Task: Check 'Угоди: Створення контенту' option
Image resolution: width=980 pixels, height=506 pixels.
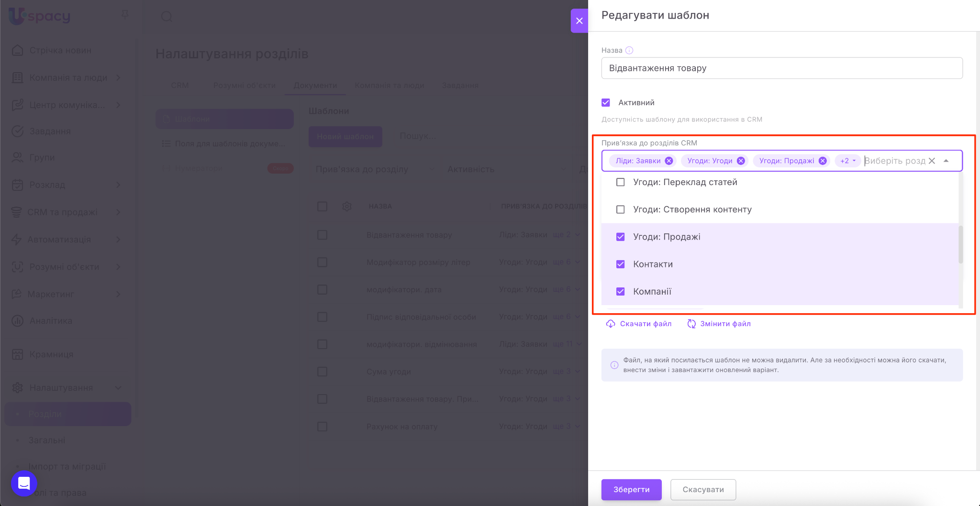Action: tap(621, 209)
